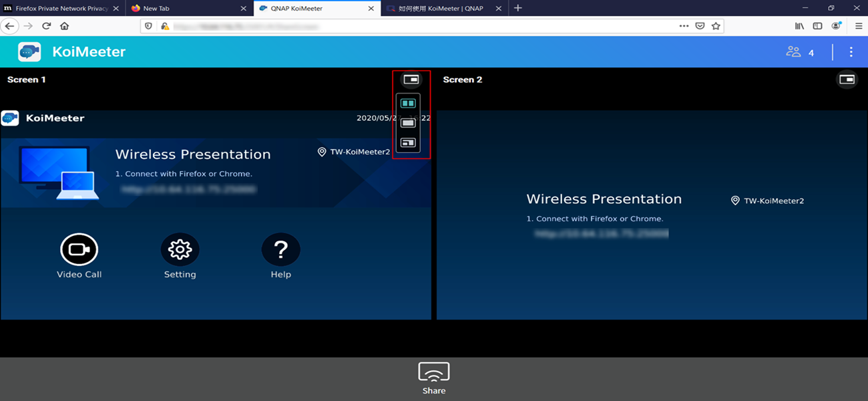Open the participants list icon
This screenshot has width=868, height=401.
(793, 52)
